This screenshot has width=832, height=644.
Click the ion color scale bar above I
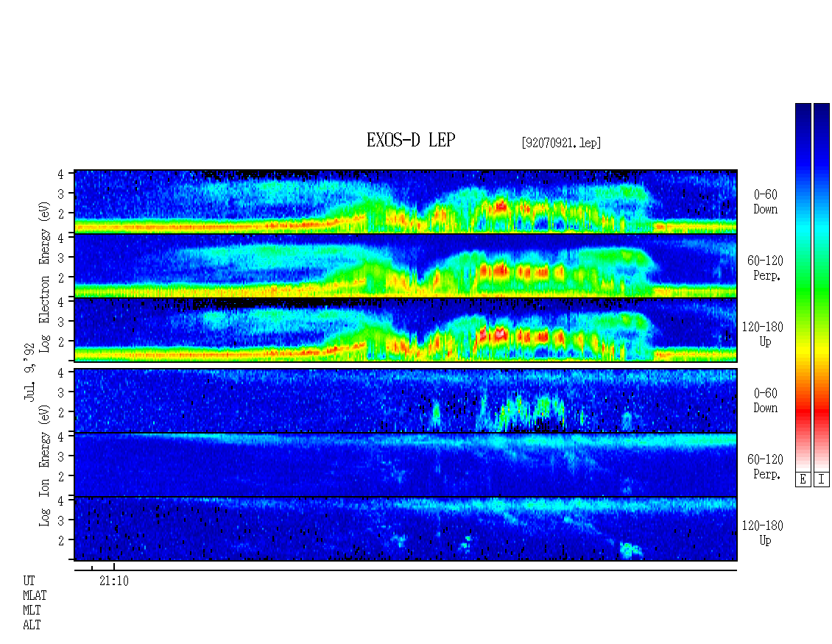[x=822, y=287]
